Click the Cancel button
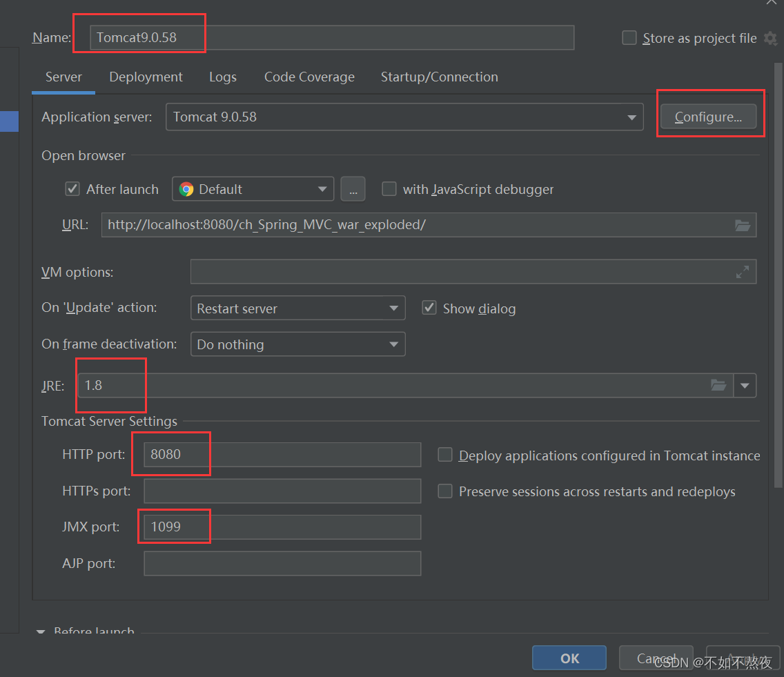The width and height of the screenshot is (784, 677). tap(656, 658)
